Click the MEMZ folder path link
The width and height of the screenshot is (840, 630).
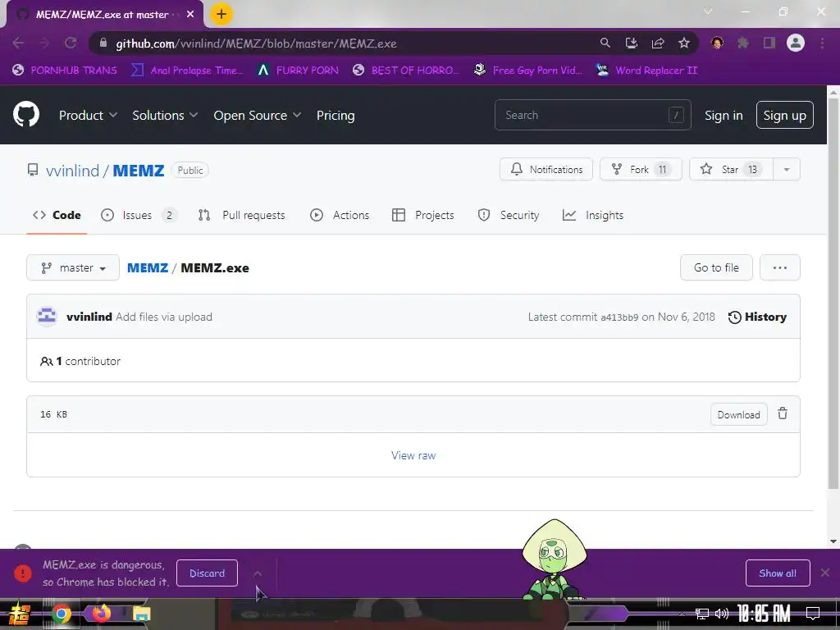pyautogui.click(x=148, y=268)
